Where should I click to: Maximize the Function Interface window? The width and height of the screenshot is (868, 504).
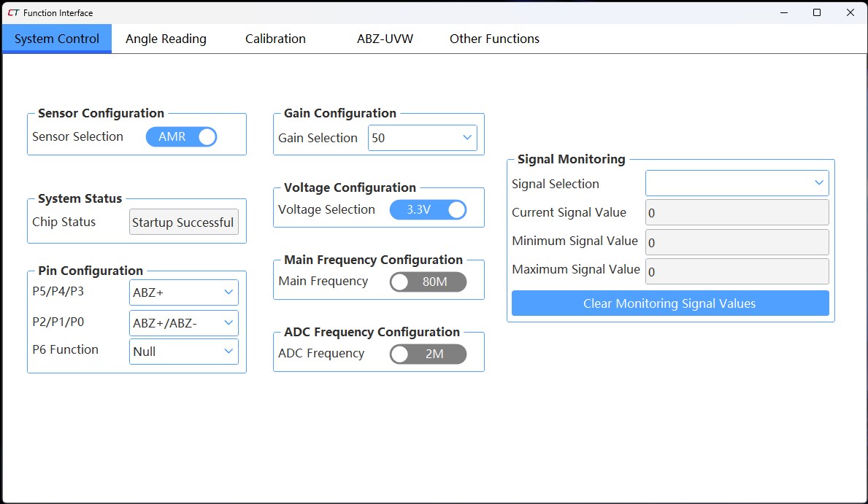pos(817,12)
